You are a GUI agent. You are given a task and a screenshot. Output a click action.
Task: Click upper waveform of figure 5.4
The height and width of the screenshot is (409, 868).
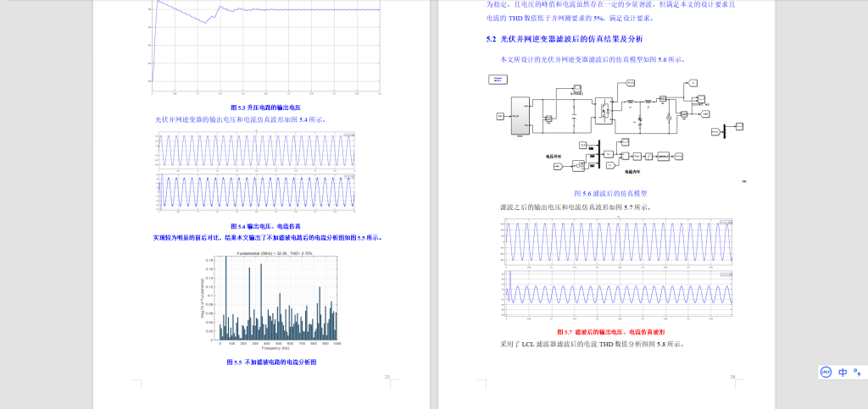click(256, 150)
